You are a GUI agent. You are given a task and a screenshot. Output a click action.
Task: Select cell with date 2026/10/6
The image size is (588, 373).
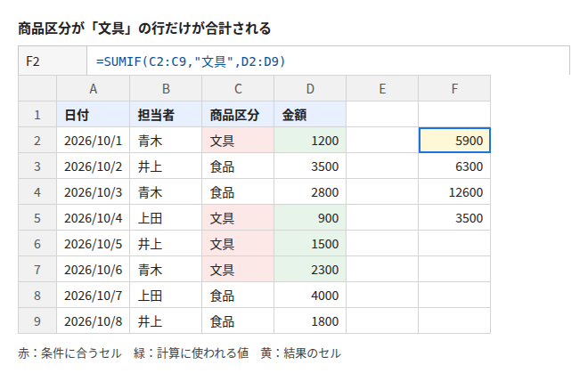pos(93,270)
